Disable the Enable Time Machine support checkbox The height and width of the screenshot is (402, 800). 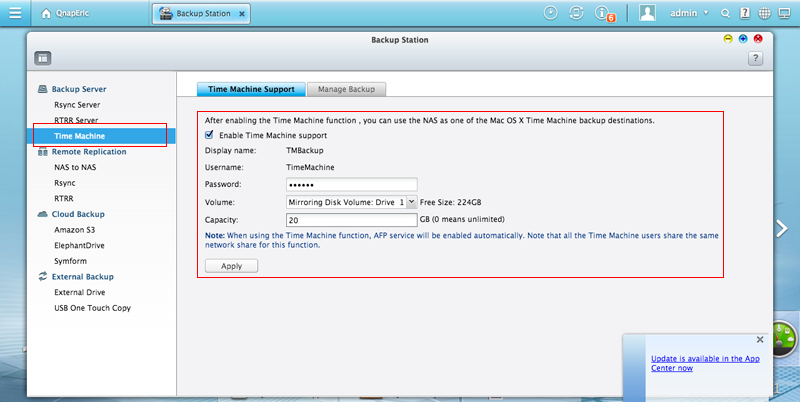pyautogui.click(x=209, y=135)
